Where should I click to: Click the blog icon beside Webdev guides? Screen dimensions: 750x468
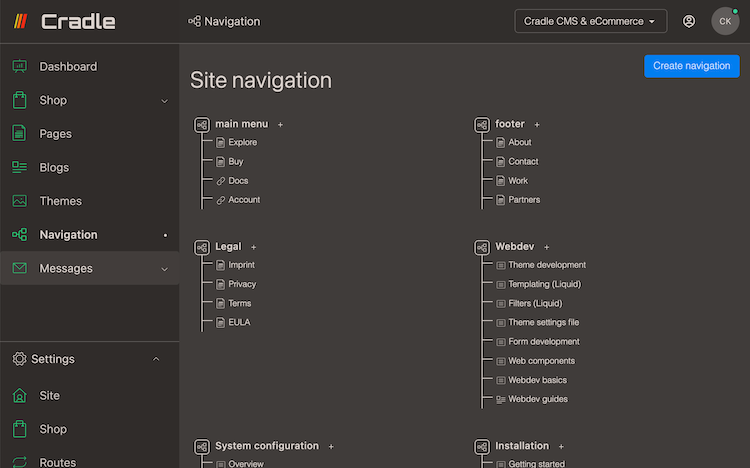[x=500, y=399]
